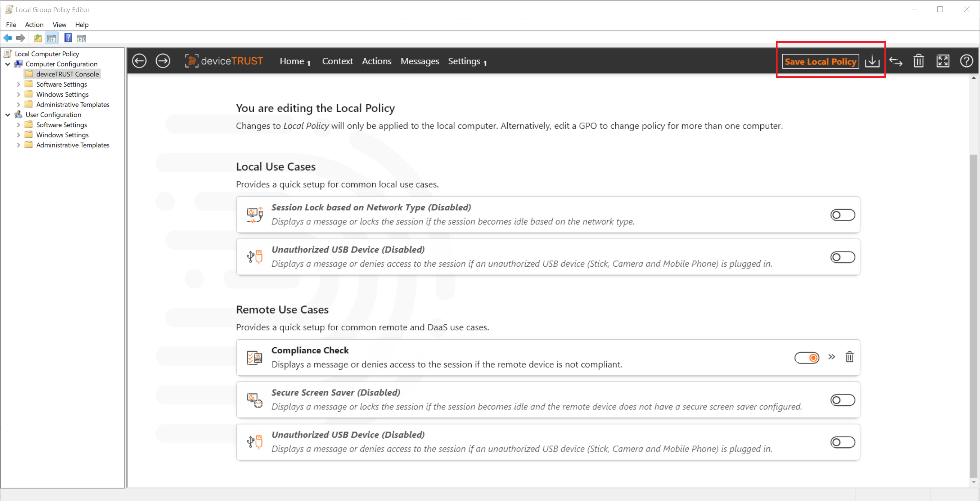Open the deviceTRUST help question mark icon
The image size is (980, 501).
tap(966, 61)
